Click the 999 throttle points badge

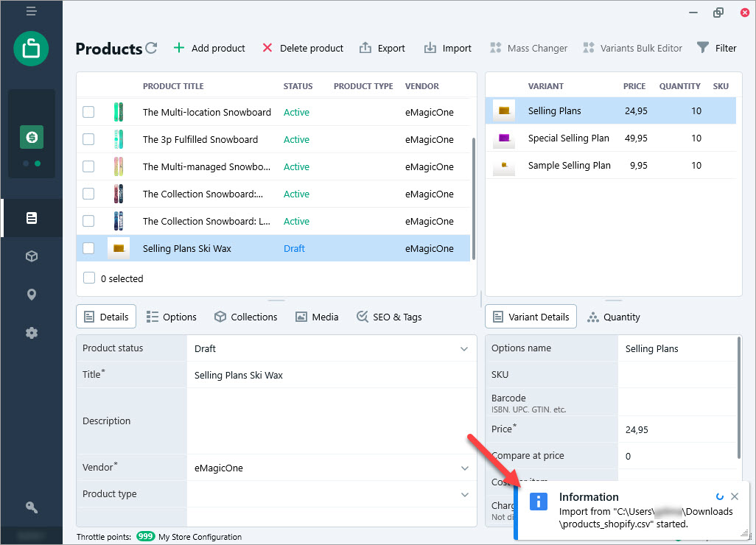click(x=145, y=536)
